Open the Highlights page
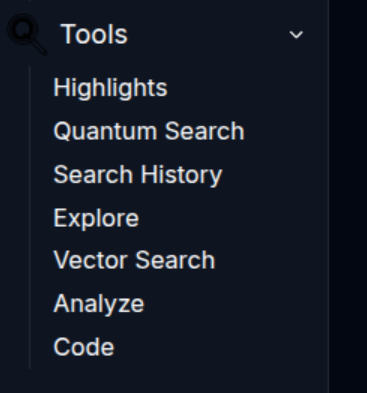The width and height of the screenshot is (367, 393). tap(110, 88)
